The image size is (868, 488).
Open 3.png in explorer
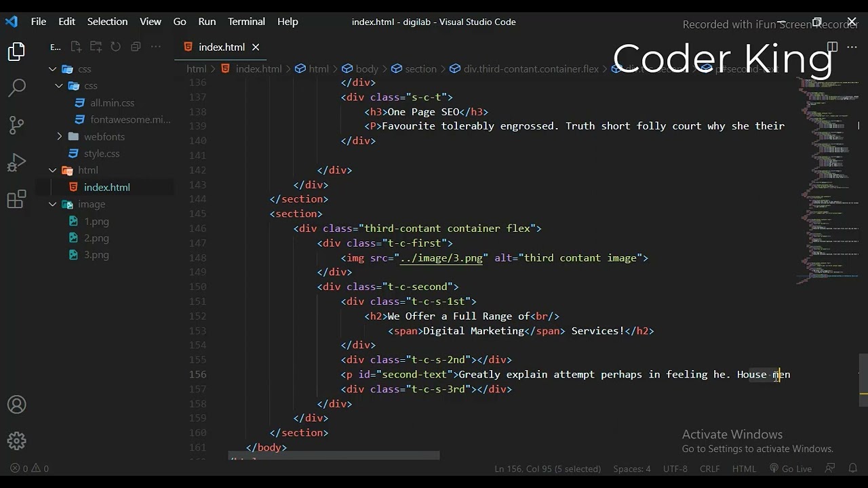[96, 255]
